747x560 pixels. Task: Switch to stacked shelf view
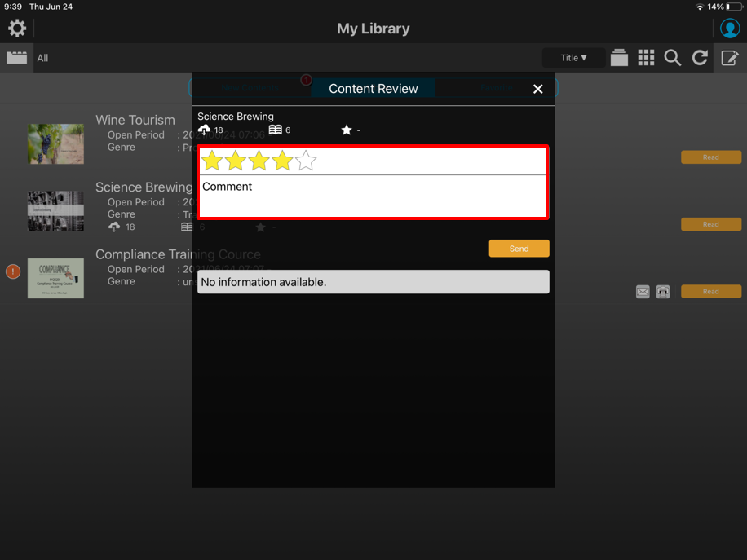coord(619,58)
